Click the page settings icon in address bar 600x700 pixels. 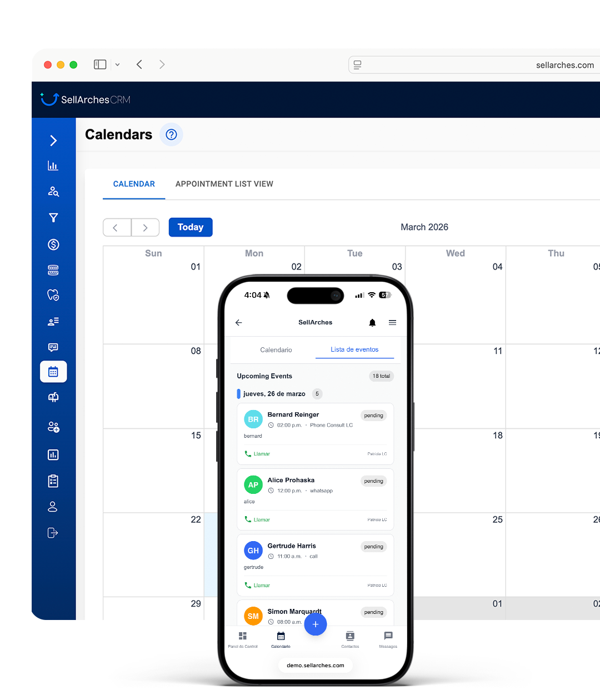click(357, 65)
